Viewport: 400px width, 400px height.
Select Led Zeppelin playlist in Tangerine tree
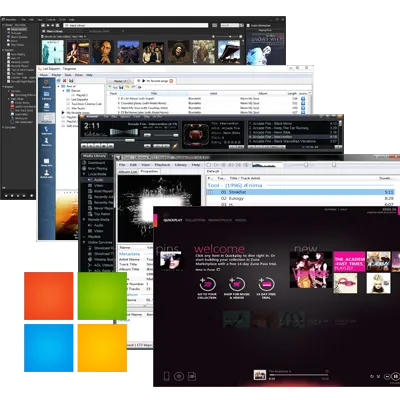pos(79,99)
